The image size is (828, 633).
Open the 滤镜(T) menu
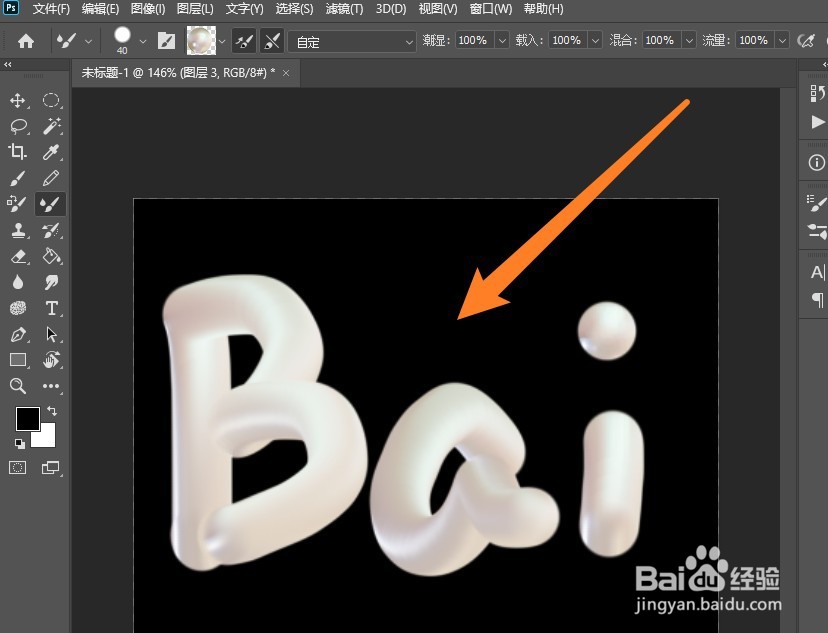coord(344,9)
